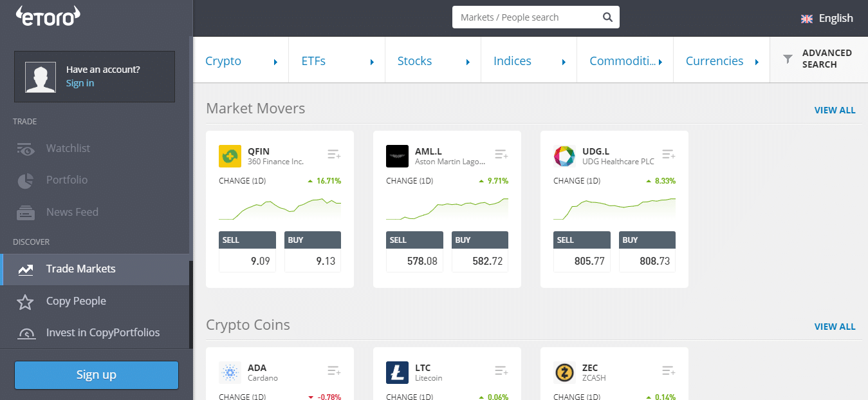Sell AML.L at 578.08
Screen dimensions: 868x400
coord(414,252)
